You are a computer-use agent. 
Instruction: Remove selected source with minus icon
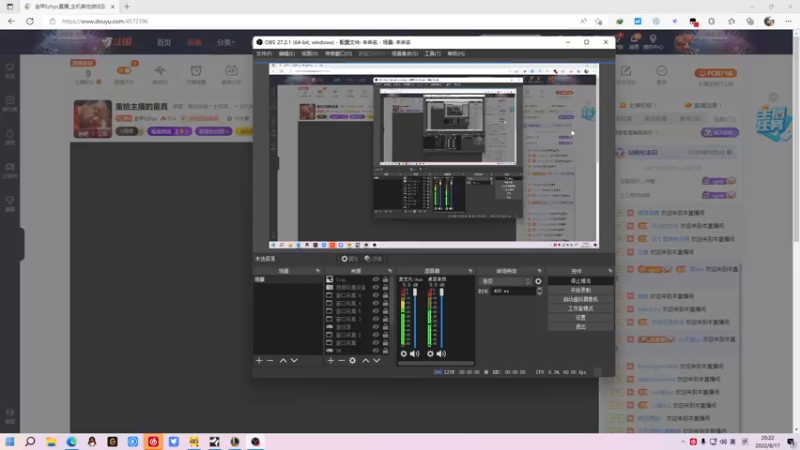(x=341, y=361)
